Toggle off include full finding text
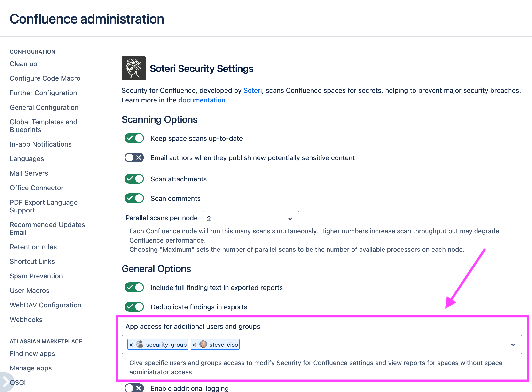 tap(134, 287)
